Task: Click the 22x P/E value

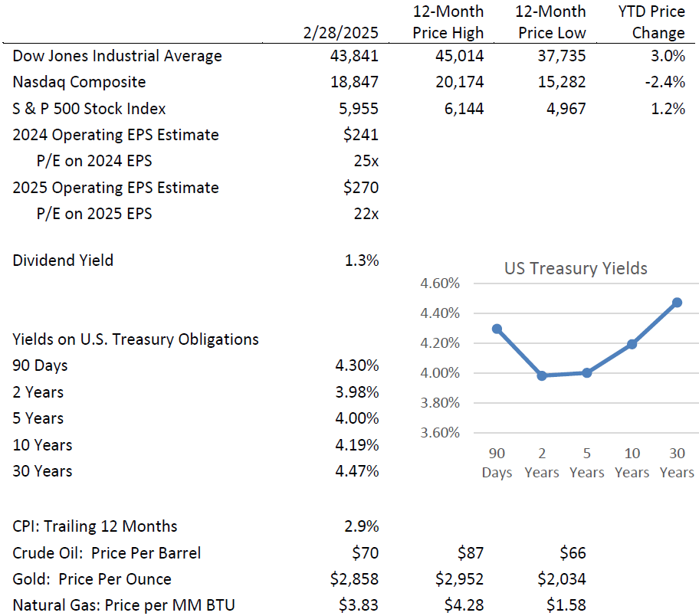Action: pyautogui.click(x=366, y=214)
